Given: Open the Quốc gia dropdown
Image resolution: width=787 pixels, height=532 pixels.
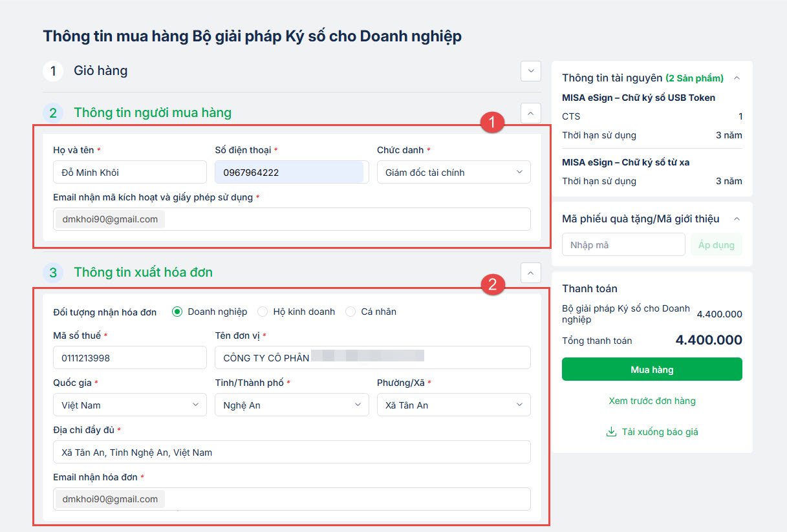Looking at the screenshot, I should tap(129, 405).
